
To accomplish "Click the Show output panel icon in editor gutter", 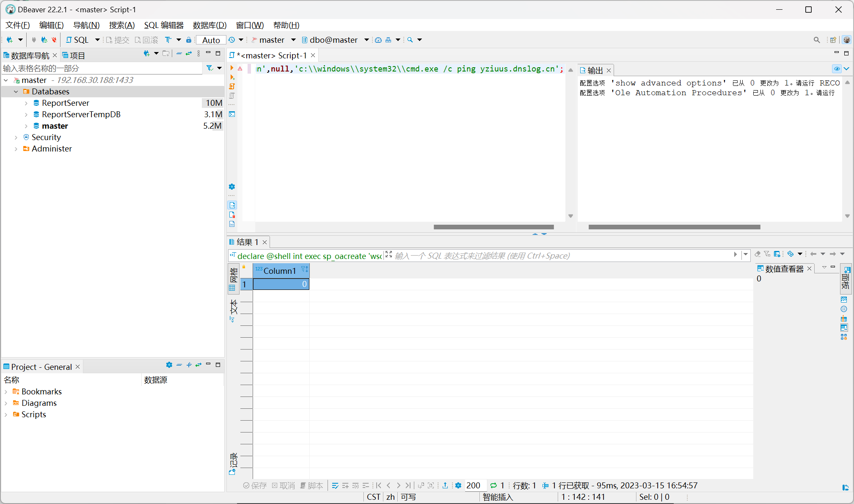I will pyautogui.click(x=232, y=205).
